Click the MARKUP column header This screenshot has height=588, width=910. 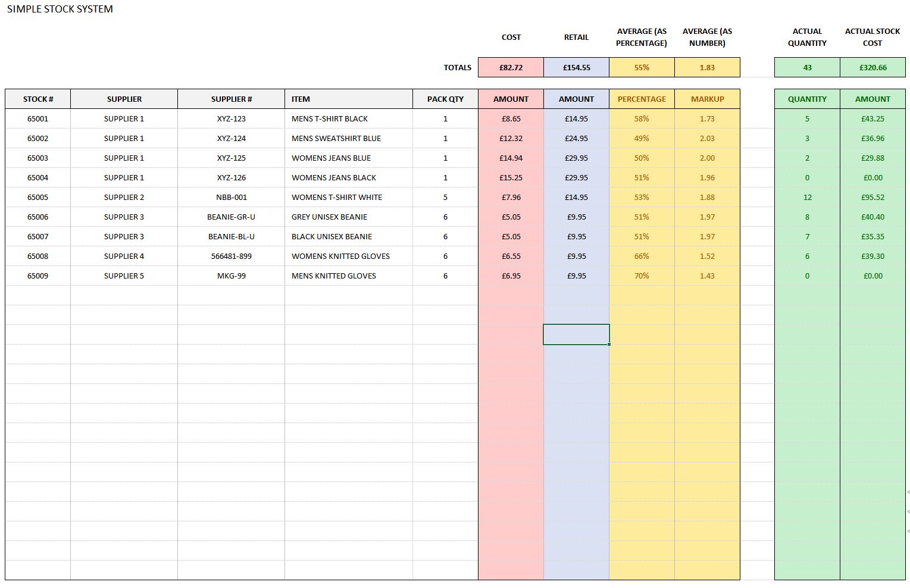click(x=707, y=99)
